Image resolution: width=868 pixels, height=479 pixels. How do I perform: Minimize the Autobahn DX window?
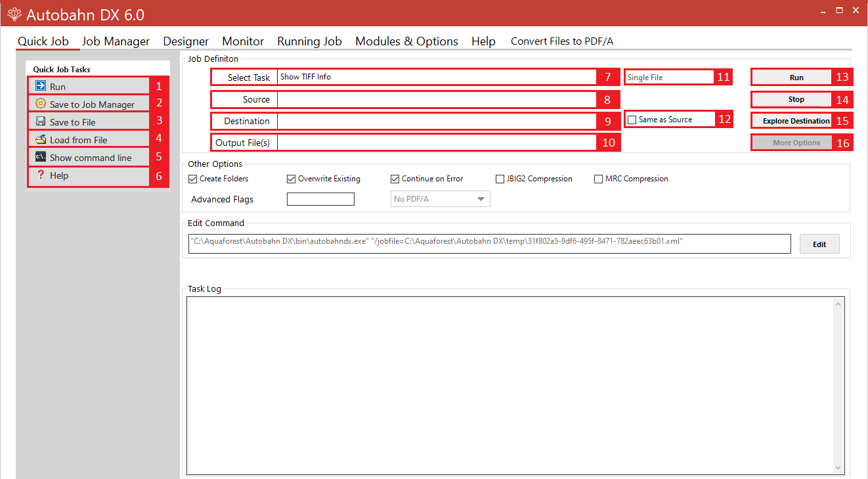coord(823,11)
